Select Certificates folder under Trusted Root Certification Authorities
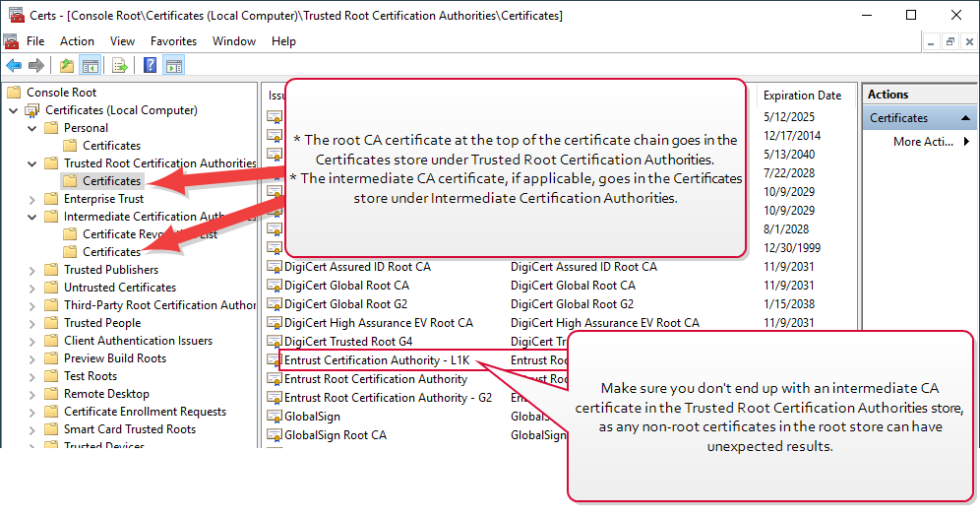 click(x=111, y=181)
